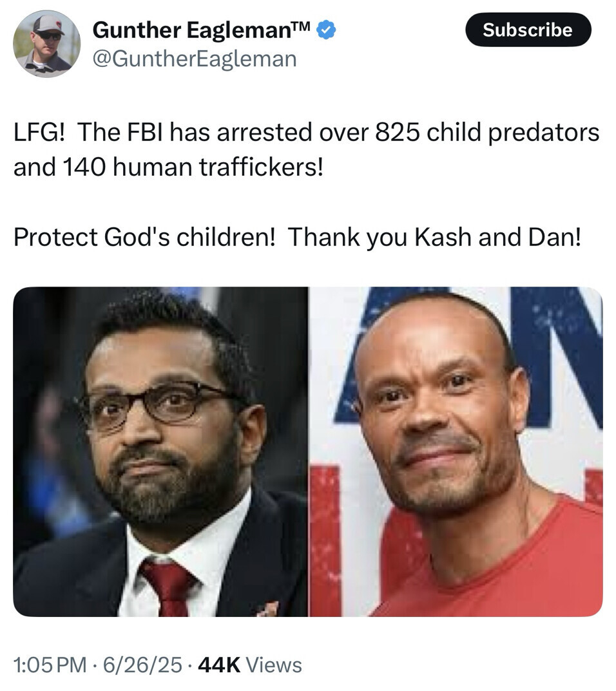The width and height of the screenshot is (616, 691).
Task: Click the 1:05 PM timestamp
Action: point(49,665)
